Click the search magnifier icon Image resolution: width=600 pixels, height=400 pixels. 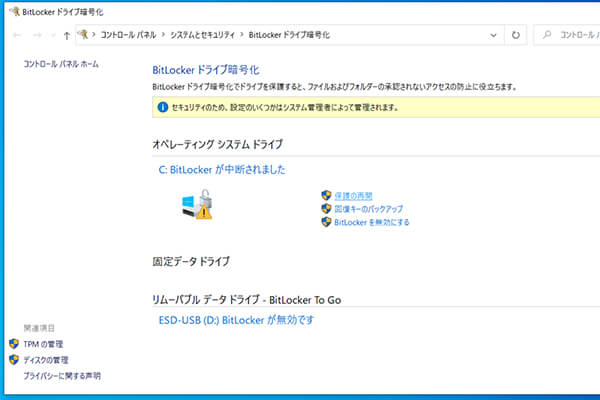547,35
